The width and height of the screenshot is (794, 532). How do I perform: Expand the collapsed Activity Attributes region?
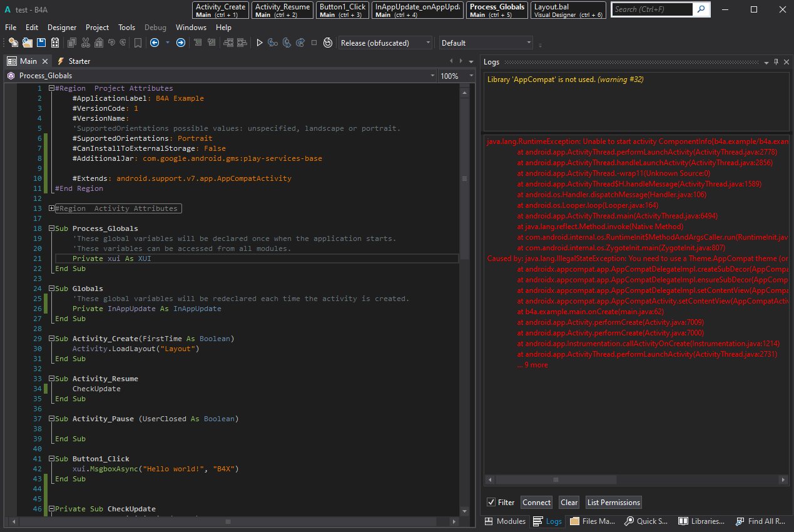click(x=51, y=208)
